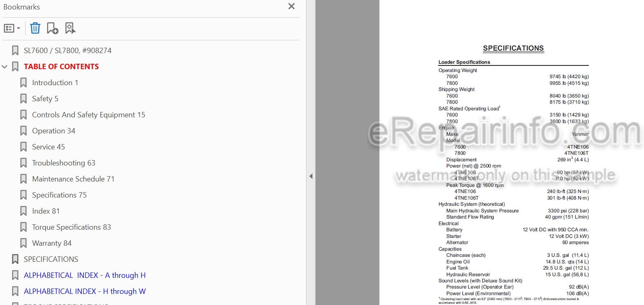Click bookmark icon beside Maintenance Schedule 71
Screen dimensions: 644x305
pos(23,179)
